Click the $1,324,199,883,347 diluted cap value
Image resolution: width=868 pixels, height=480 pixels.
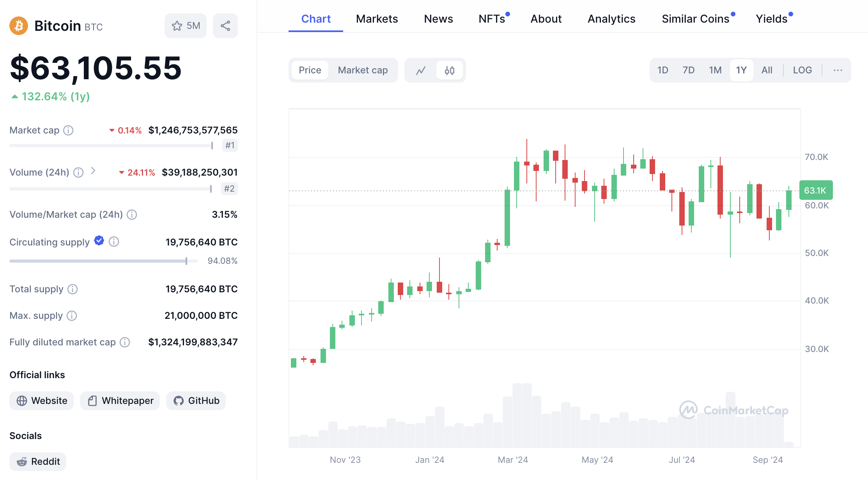coord(193,342)
